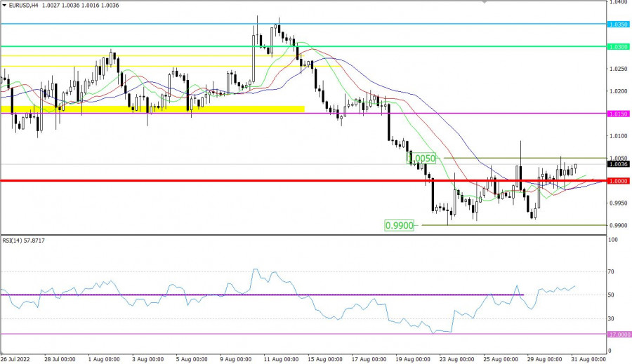This screenshot has width=632, height=364.
Task: Select the EURUSD,H4 symbol title text
Action: [23, 6]
